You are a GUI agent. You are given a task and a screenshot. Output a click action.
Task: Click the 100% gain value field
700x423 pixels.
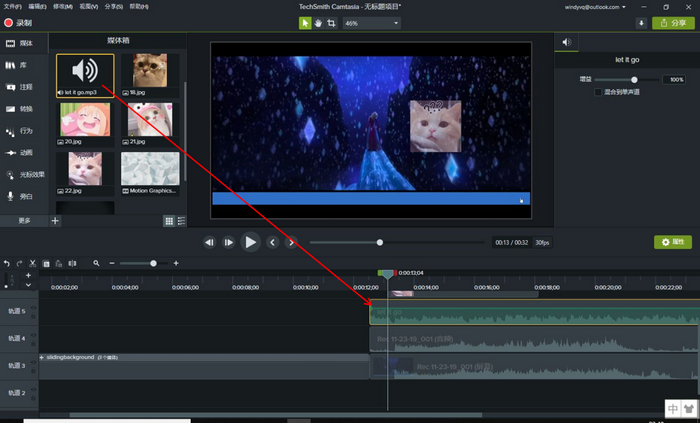(x=674, y=79)
